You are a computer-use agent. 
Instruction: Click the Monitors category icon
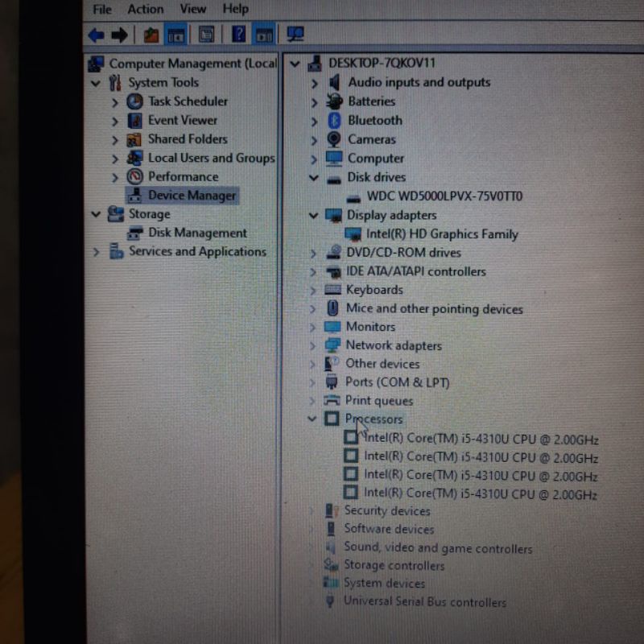(332, 327)
